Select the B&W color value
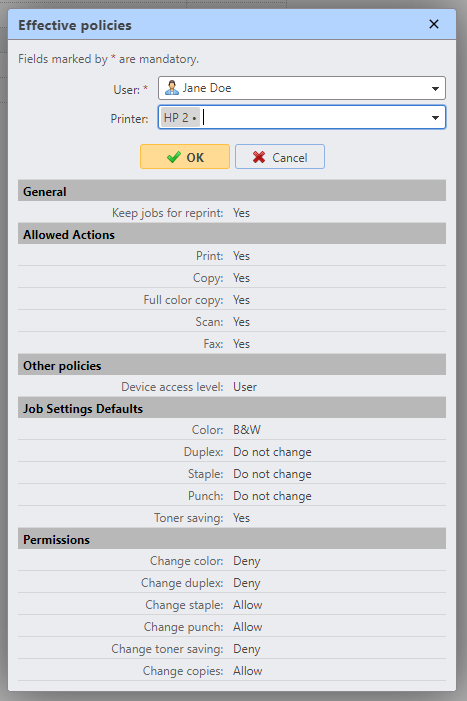Image resolution: width=467 pixels, height=701 pixels. [247, 430]
